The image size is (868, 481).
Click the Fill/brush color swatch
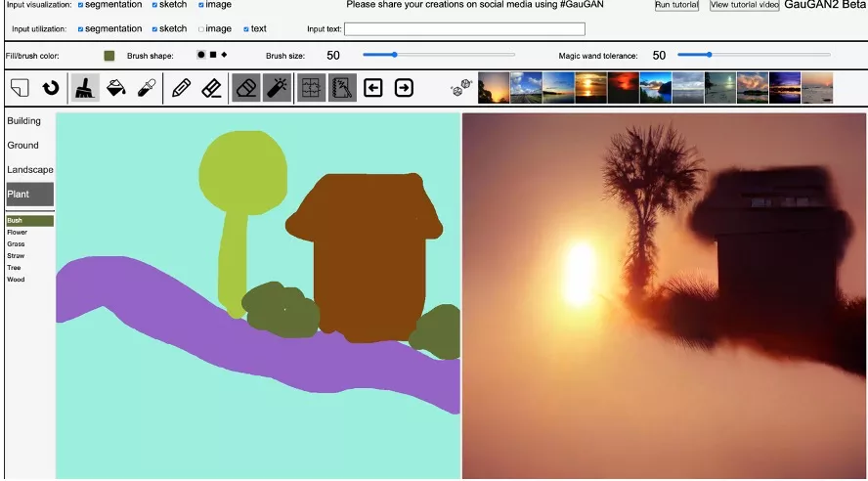point(109,56)
